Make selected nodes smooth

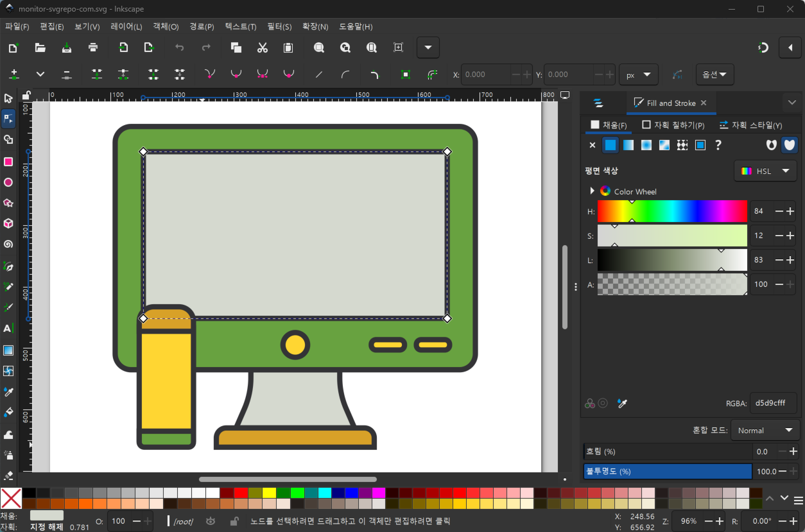click(236, 74)
